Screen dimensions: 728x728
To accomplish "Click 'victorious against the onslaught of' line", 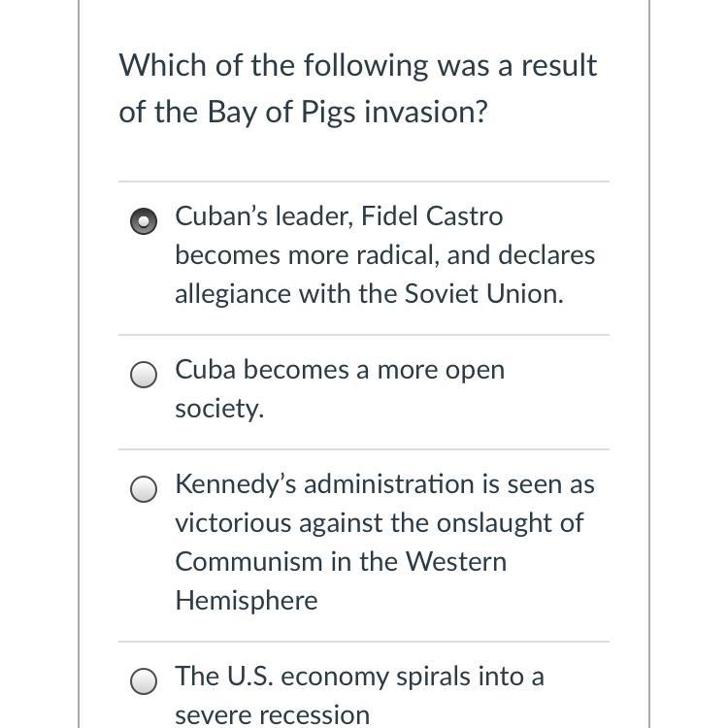I will (x=379, y=522).
